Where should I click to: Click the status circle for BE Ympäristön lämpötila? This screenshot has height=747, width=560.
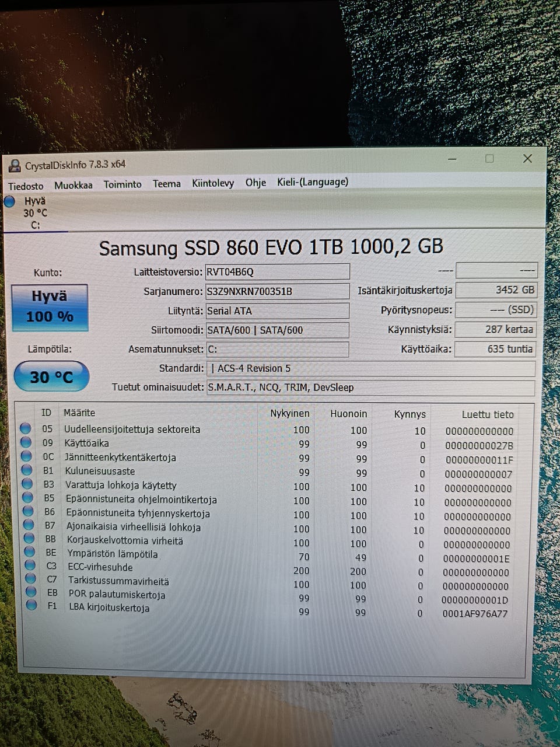pos(30,552)
